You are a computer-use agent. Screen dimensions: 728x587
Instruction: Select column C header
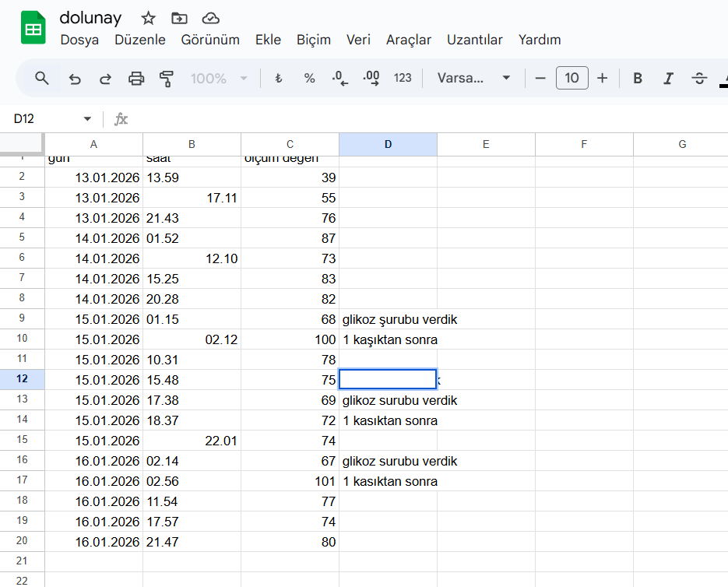[290, 145]
